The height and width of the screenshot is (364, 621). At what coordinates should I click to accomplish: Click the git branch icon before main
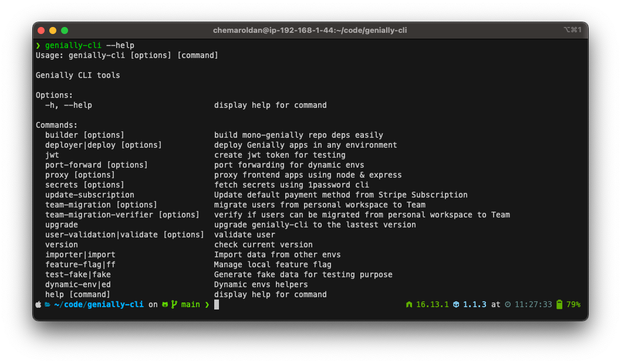click(x=174, y=304)
